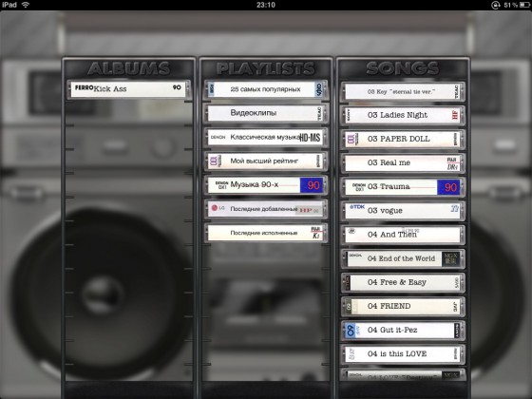Select the TDK cassette 03 vogue

(403, 211)
